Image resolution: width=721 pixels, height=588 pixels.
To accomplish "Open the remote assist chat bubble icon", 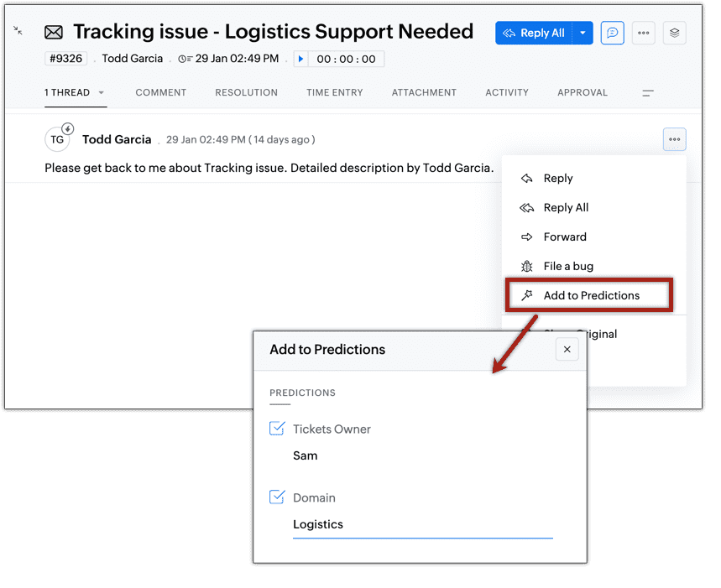I will click(x=612, y=33).
